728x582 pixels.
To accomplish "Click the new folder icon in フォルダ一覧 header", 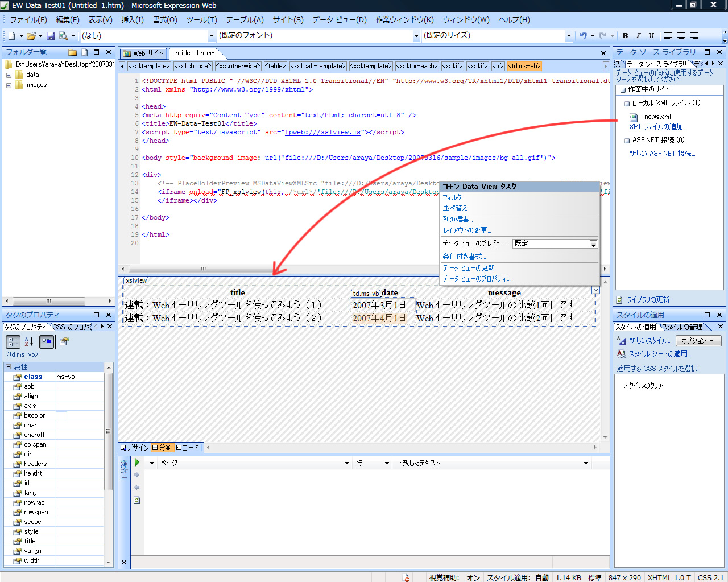I will tap(72, 52).
